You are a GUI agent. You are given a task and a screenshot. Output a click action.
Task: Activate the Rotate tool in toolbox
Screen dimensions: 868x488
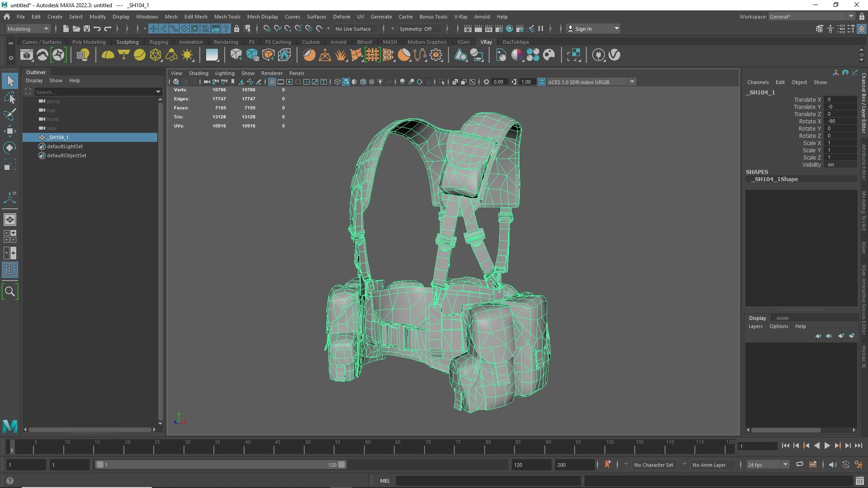(9, 148)
